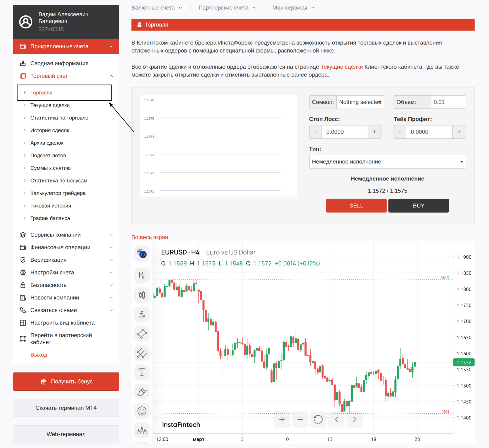Click the chart zoom in plus icon
The image size is (489, 448).
pyautogui.click(x=282, y=419)
